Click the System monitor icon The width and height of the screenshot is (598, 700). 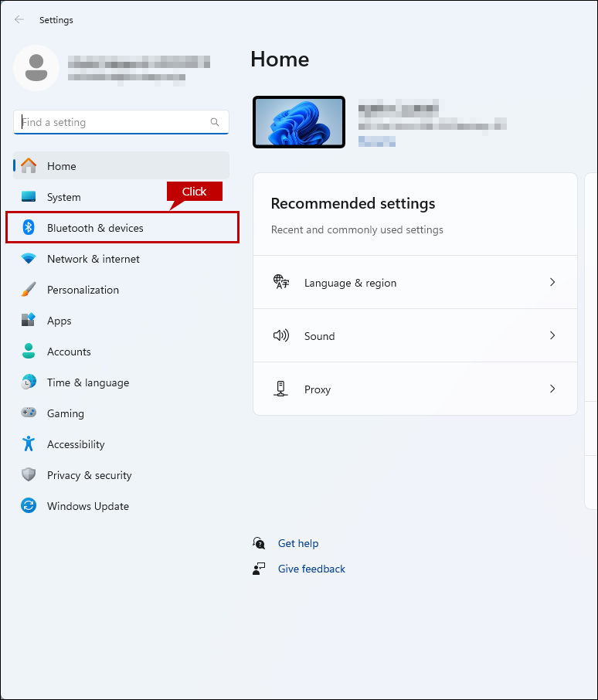click(x=29, y=196)
